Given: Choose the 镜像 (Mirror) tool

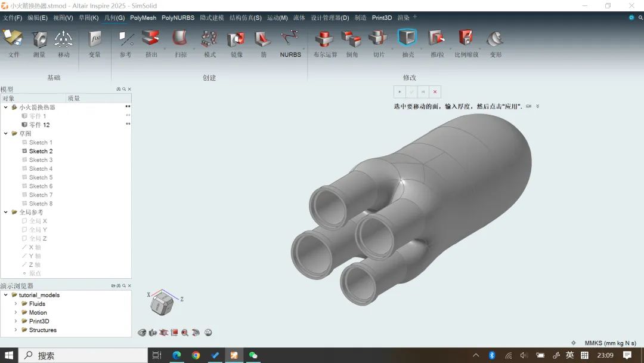Looking at the screenshot, I should [236, 39].
